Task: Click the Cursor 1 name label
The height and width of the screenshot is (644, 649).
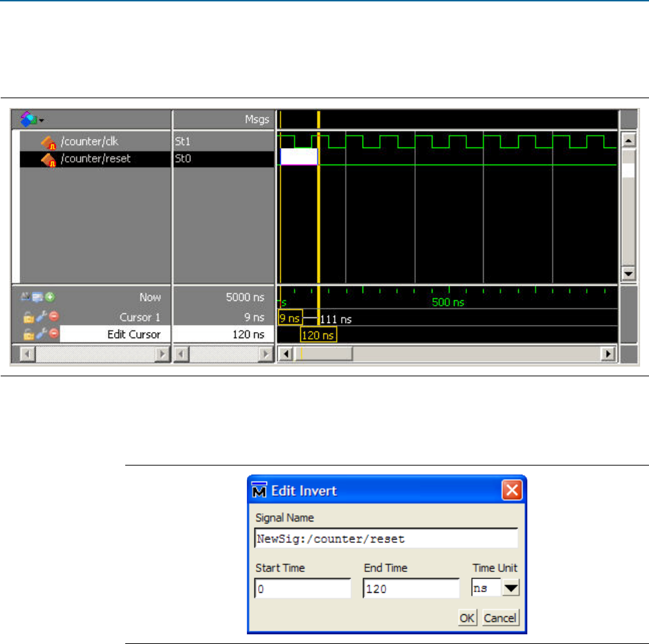Action: point(140,317)
